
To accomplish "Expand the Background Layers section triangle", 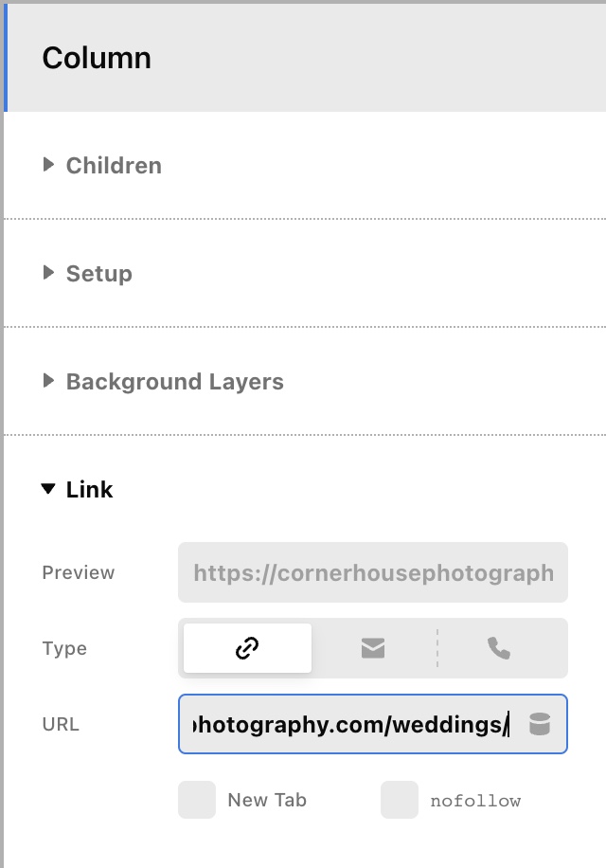I will [48, 380].
